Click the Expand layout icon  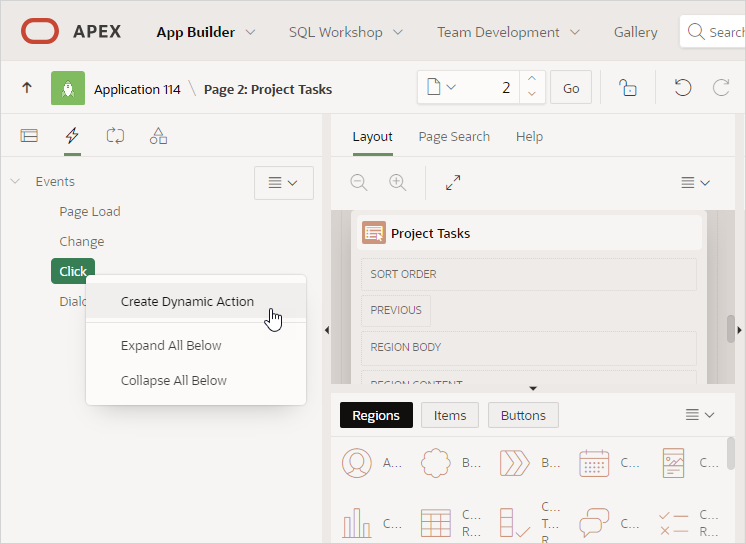click(x=453, y=183)
